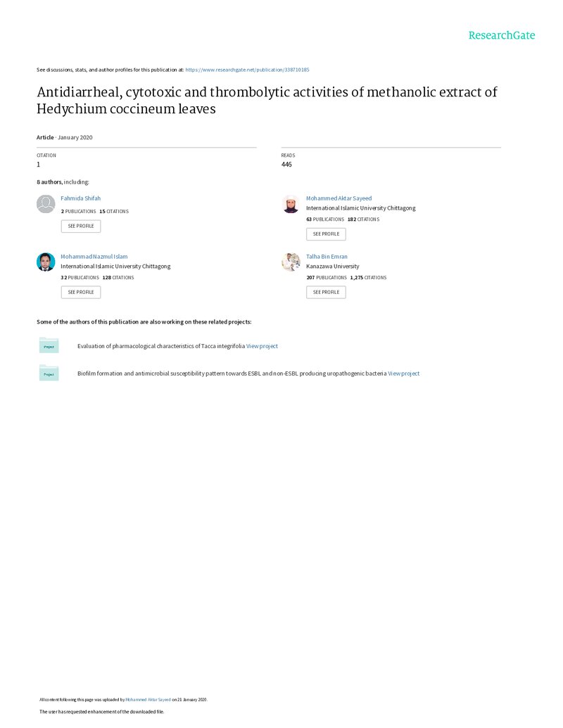Click See Profile button under Fahmida Shifah
This screenshot has height=728, width=563.
pos(81,226)
